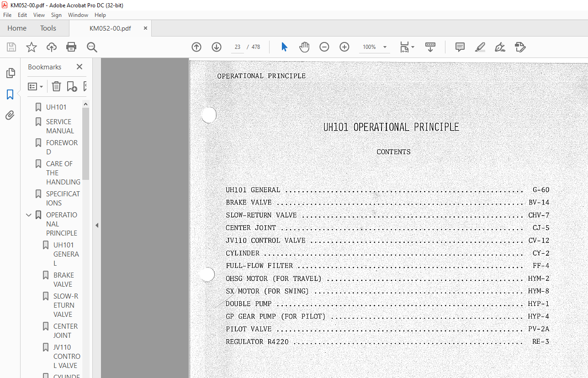Open the Window menu
Image resolution: width=588 pixels, height=378 pixels.
coord(78,15)
